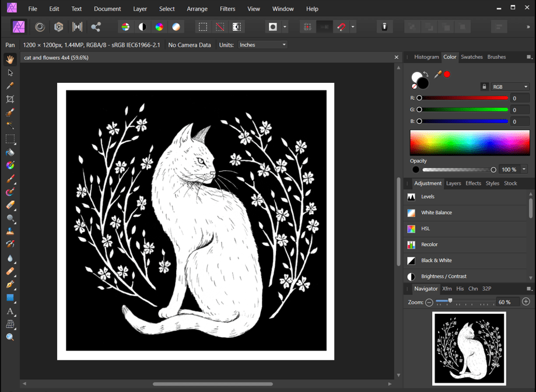Click the zoom in plus button

(526, 302)
